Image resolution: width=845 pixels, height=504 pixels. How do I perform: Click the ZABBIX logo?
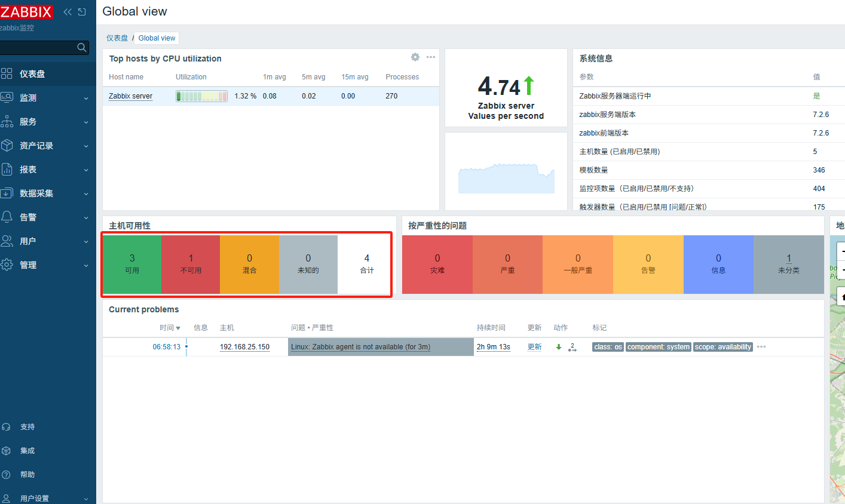pos(26,12)
